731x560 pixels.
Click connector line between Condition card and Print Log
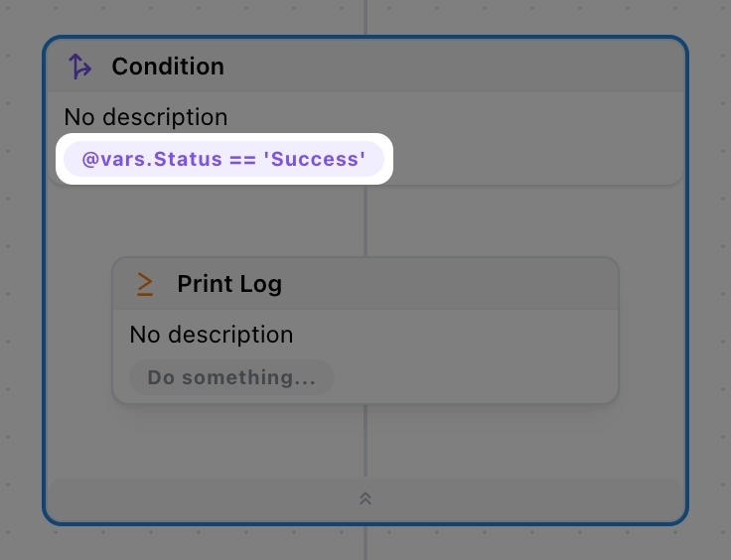pyautogui.click(x=366, y=220)
